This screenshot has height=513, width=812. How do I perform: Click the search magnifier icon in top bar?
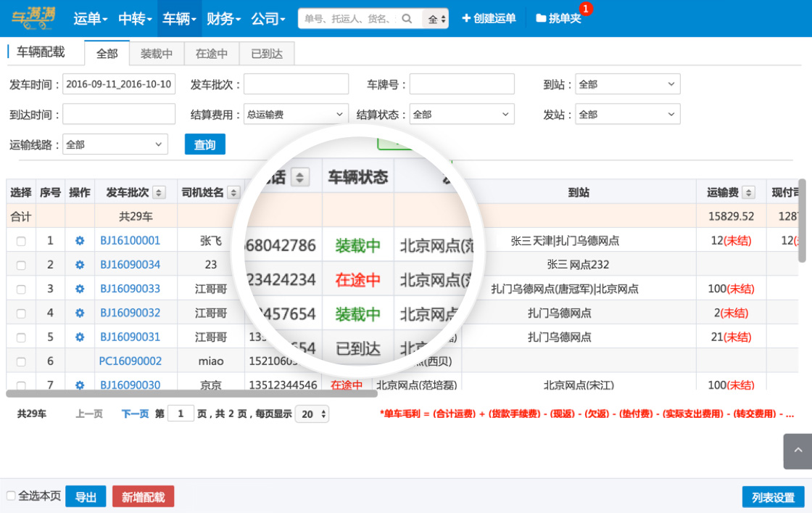coord(407,19)
